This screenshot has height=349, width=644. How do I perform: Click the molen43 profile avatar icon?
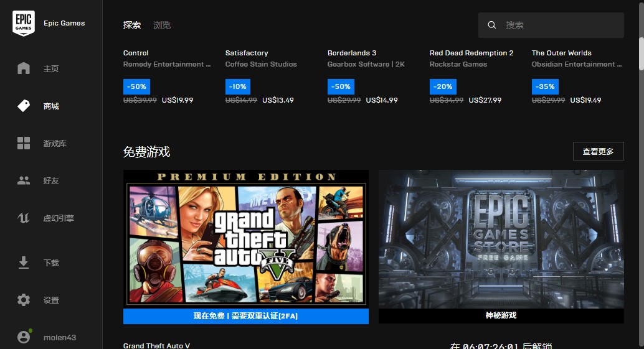pos(24,337)
